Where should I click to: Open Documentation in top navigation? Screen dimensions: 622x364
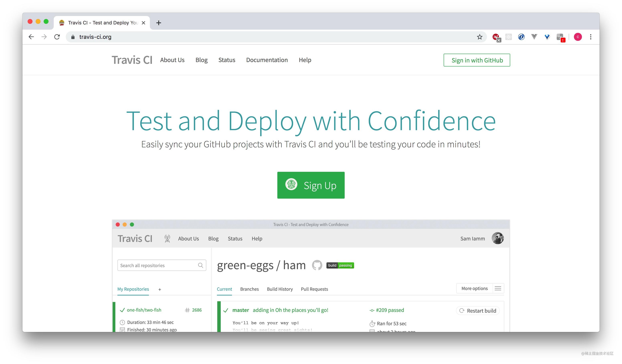[267, 60]
